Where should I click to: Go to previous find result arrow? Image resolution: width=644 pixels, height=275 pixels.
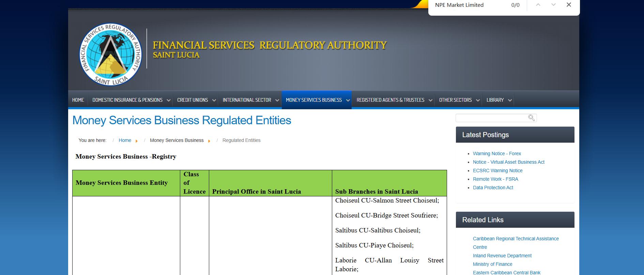(x=538, y=5)
